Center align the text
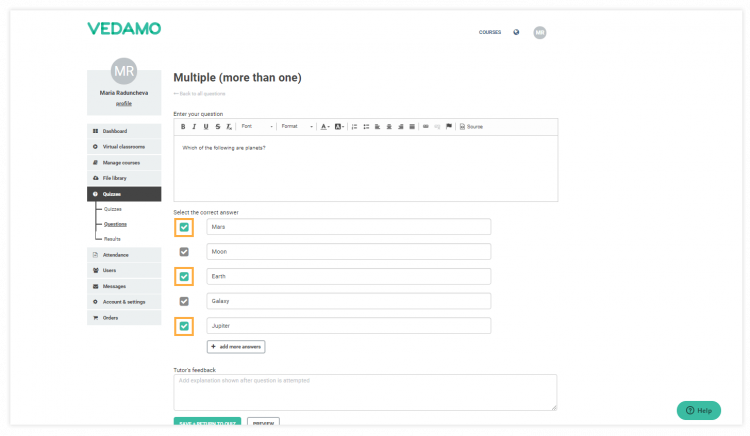The width and height of the screenshot is (750, 436). tap(389, 127)
